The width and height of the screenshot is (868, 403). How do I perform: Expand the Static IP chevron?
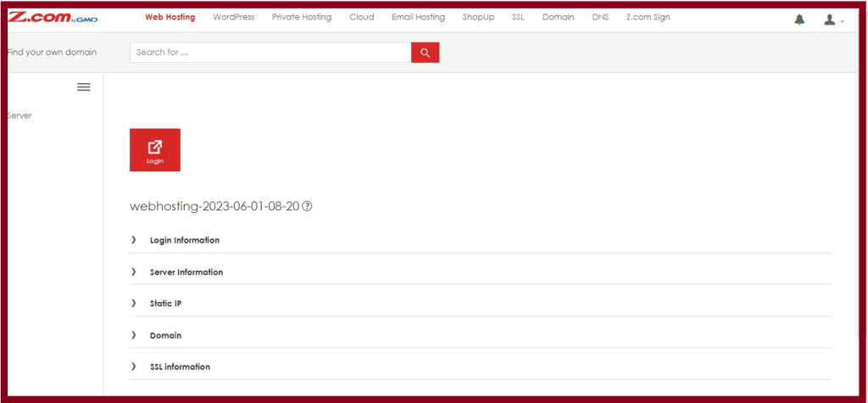point(133,303)
